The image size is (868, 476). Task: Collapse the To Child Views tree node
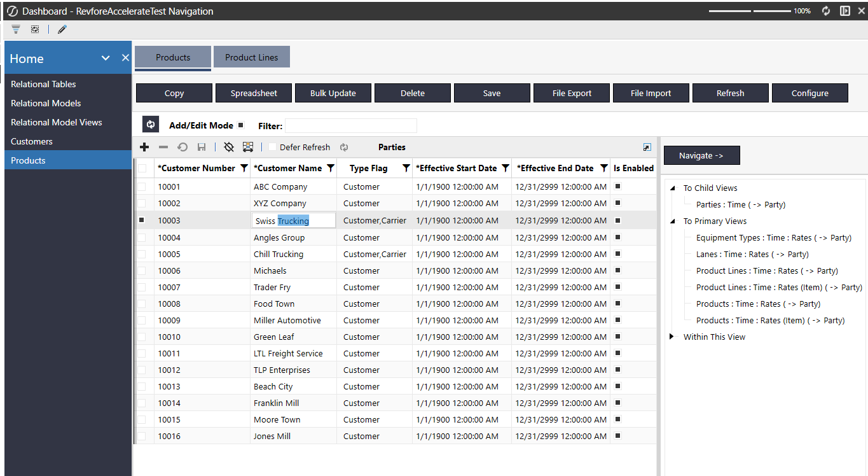coord(672,188)
